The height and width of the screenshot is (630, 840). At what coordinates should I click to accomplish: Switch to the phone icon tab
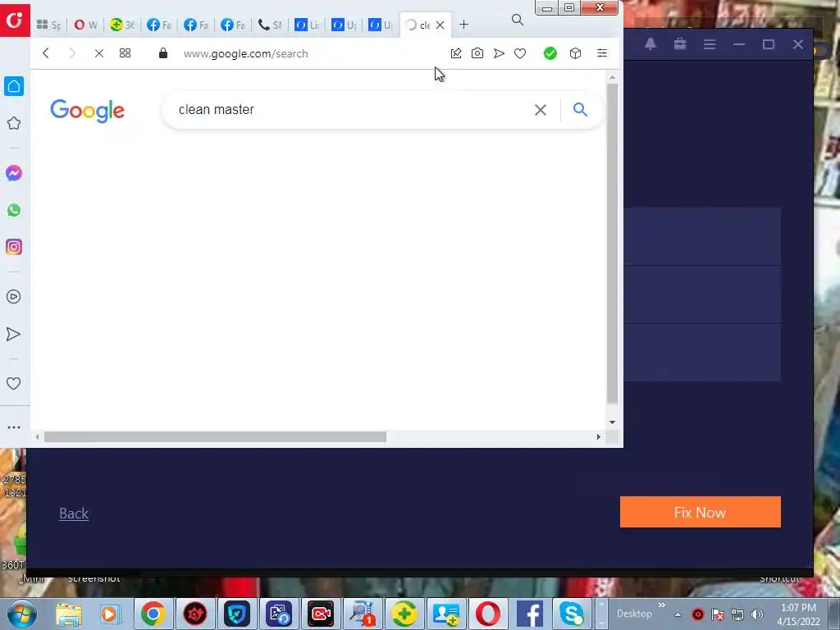click(270, 25)
